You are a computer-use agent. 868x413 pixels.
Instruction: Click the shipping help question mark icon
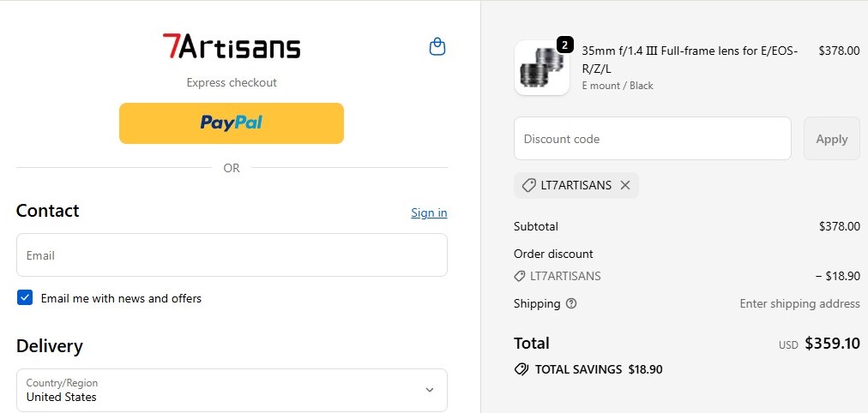point(571,303)
